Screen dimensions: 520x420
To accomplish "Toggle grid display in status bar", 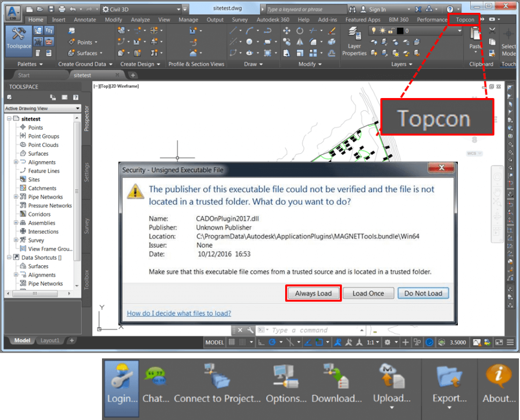I will pos(232,342).
